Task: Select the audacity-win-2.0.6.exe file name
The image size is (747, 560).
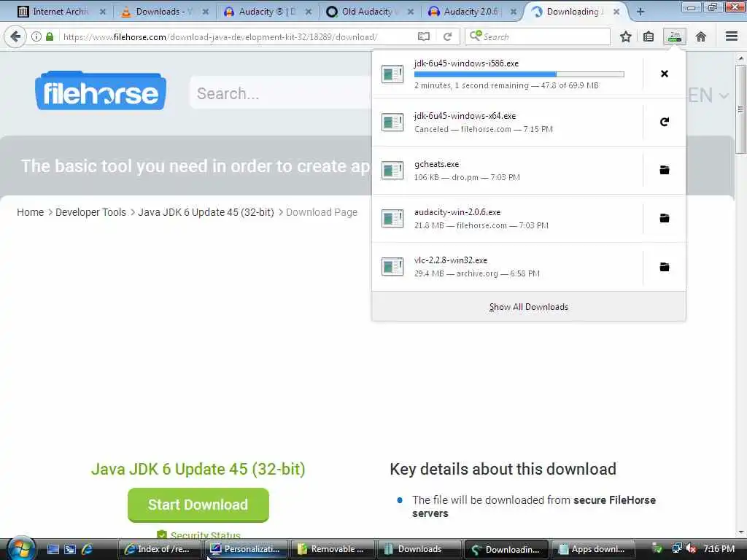Action: tap(457, 212)
